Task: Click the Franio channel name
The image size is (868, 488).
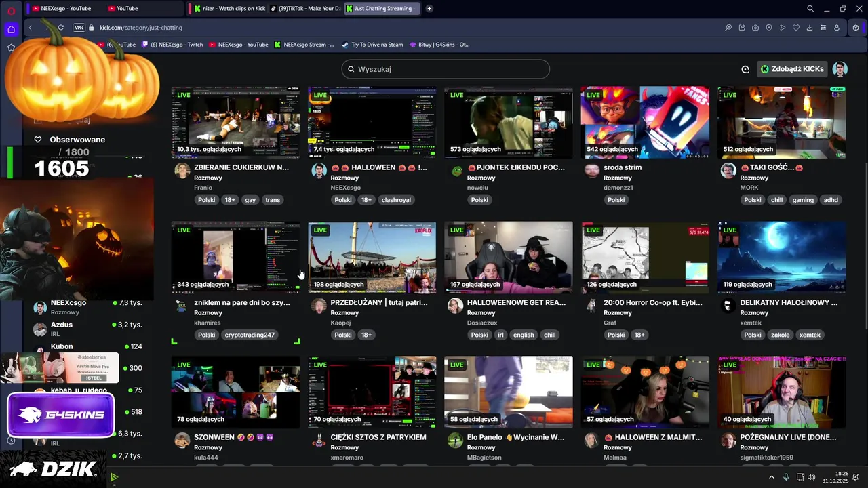Action: click(203, 188)
